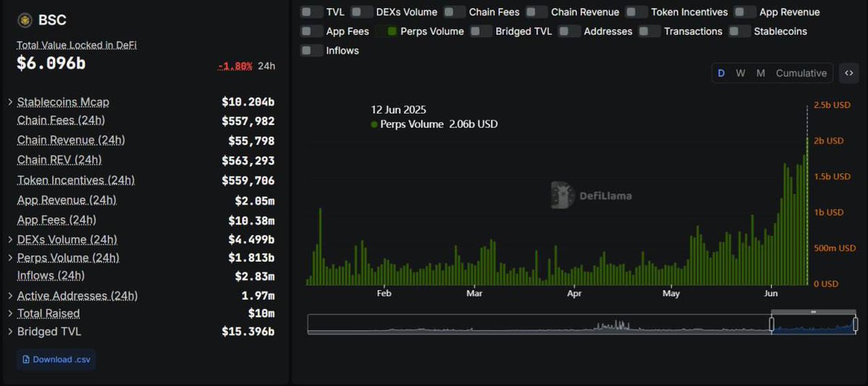The width and height of the screenshot is (868, 386).
Task: Click the embed code icon button
Action: coord(848,73)
